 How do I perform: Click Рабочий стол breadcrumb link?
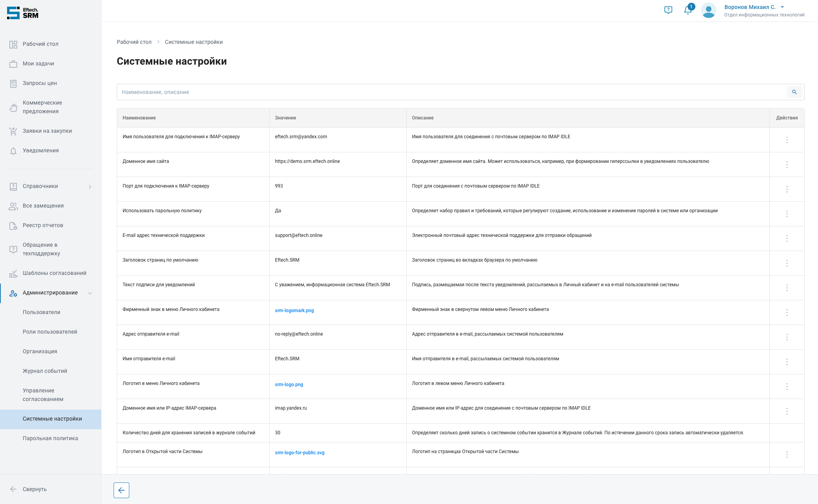(x=134, y=42)
